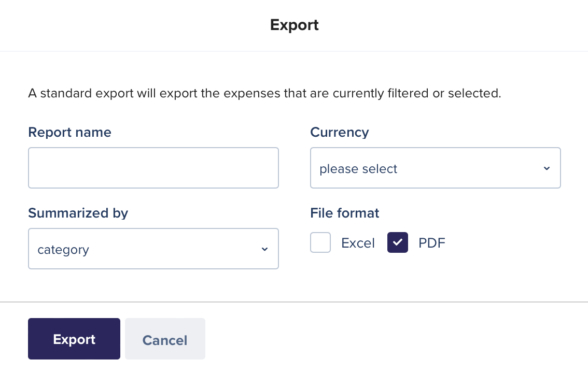
Task: Click the 'category' value in Summarized by
Action: (x=63, y=250)
